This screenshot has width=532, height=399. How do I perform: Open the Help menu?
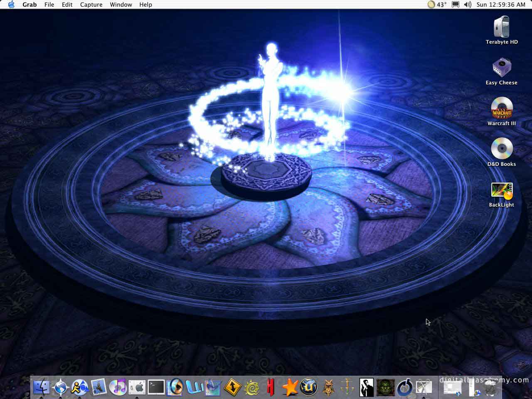click(x=145, y=5)
